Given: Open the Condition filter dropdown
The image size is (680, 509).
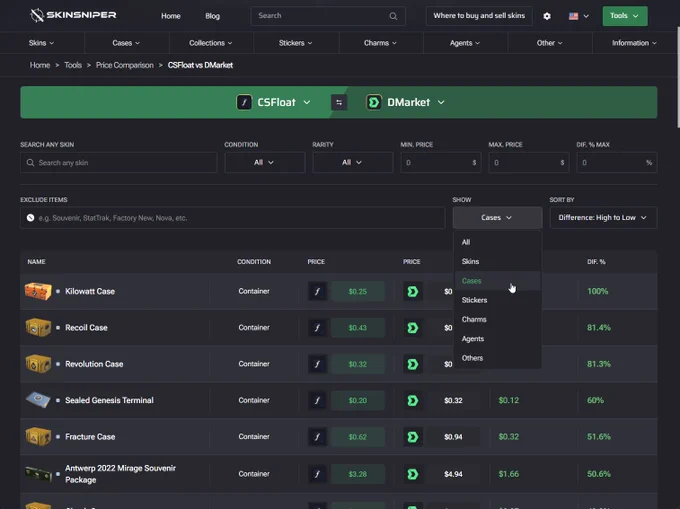Looking at the screenshot, I should (265, 163).
